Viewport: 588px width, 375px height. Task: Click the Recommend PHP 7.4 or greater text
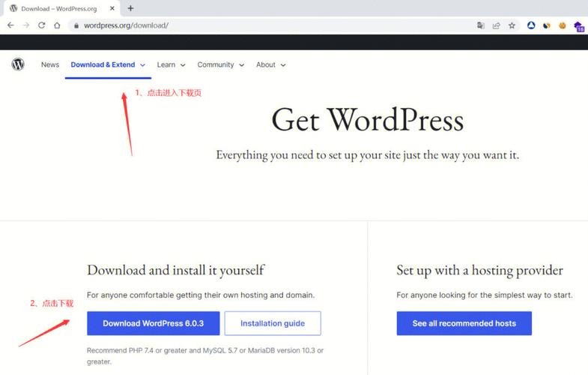coord(205,355)
